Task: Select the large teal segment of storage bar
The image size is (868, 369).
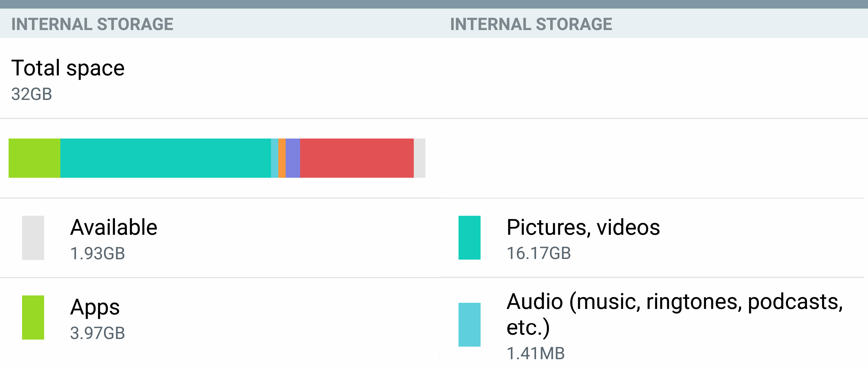Action: click(165, 158)
